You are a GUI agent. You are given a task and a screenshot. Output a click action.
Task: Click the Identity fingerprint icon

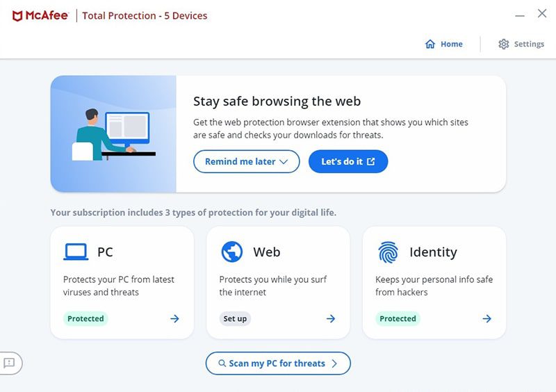point(388,252)
